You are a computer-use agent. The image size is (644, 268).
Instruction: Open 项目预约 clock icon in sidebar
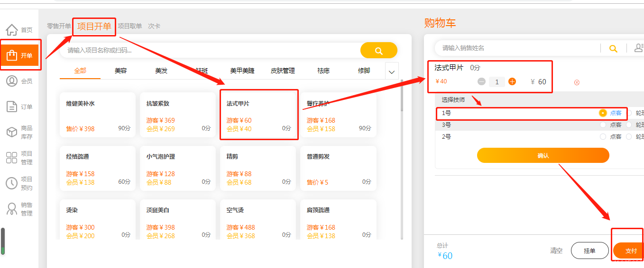(12, 183)
